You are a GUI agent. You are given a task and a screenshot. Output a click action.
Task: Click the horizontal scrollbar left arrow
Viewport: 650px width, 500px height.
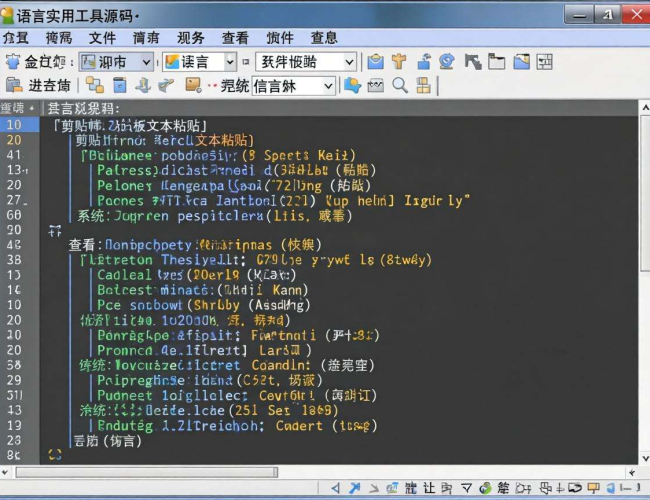[5, 472]
